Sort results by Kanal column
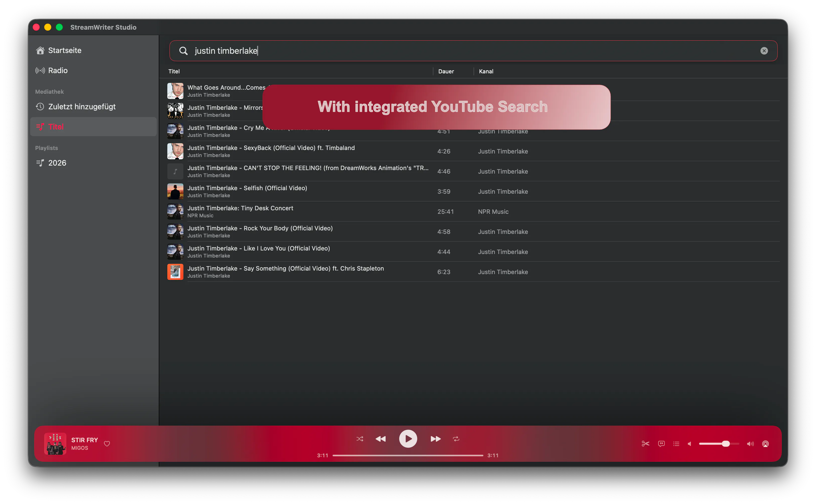 click(486, 71)
